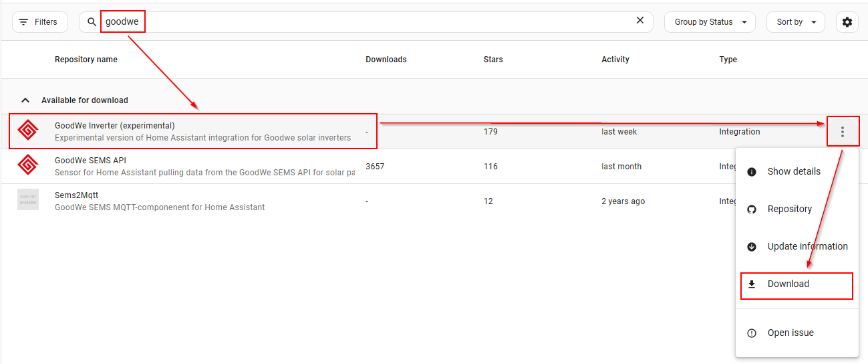Open the Filters panel
This screenshot has height=364, width=868.
39,22
